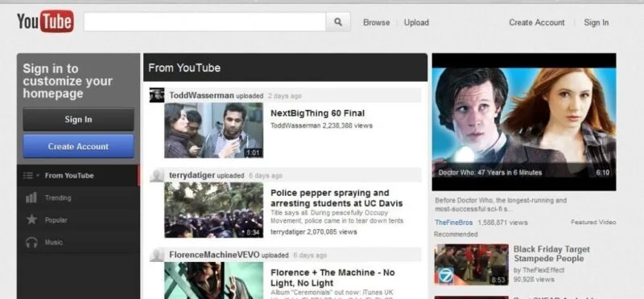This screenshot has width=644, height=299.
Task: Open the NextBigThing 60 Final title
Action: [x=317, y=113]
